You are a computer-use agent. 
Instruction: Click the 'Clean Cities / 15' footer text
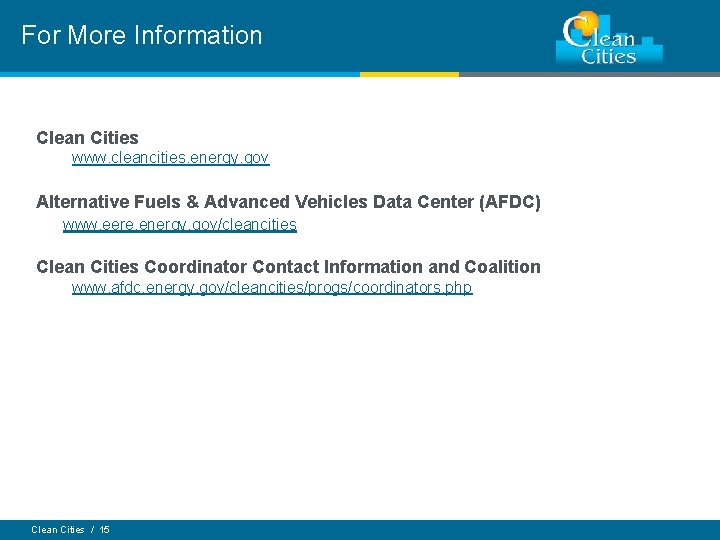tap(70, 529)
